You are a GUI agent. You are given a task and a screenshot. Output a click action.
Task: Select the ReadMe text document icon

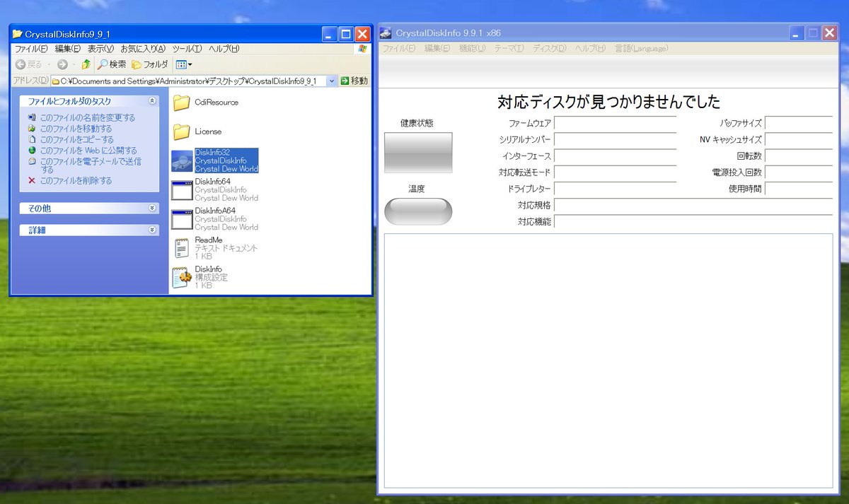point(183,249)
